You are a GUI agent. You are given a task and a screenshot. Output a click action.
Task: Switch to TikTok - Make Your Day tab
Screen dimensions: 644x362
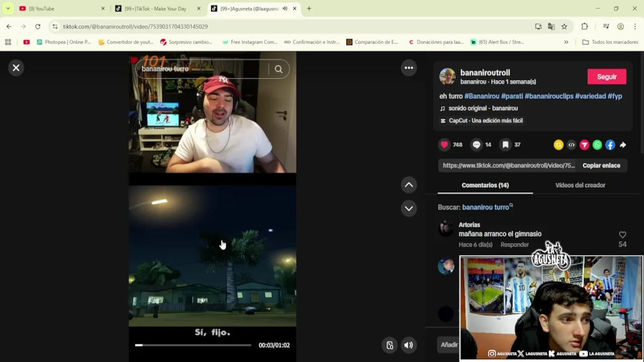(x=156, y=9)
